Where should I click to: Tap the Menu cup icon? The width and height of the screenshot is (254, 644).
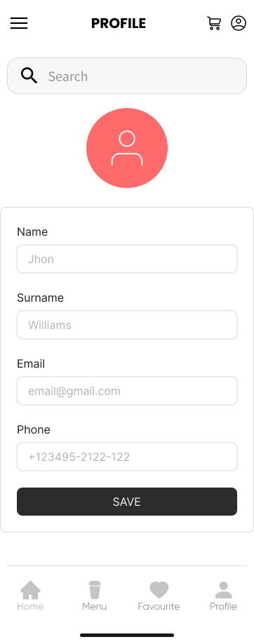pyautogui.click(x=95, y=590)
